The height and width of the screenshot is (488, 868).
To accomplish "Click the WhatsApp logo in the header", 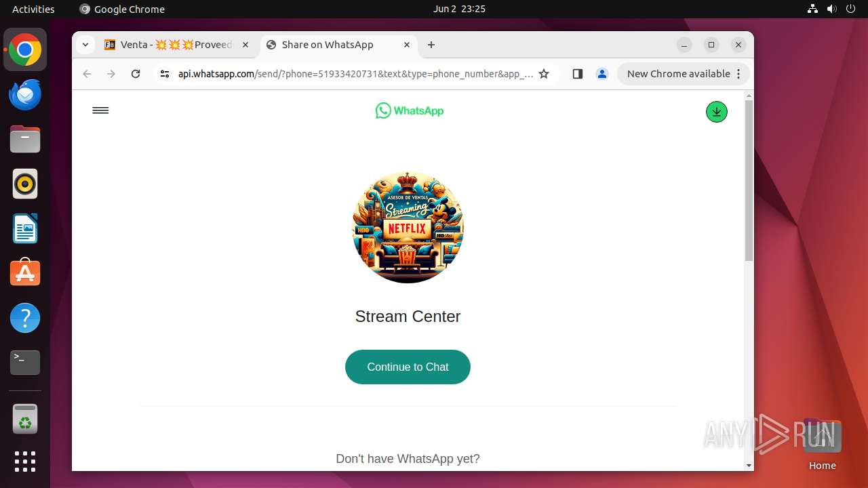I will (409, 110).
